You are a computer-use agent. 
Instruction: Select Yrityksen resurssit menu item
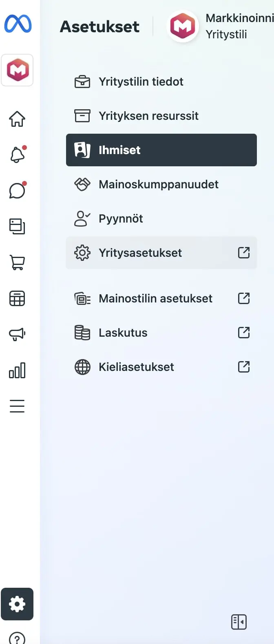tap(161, 116)
